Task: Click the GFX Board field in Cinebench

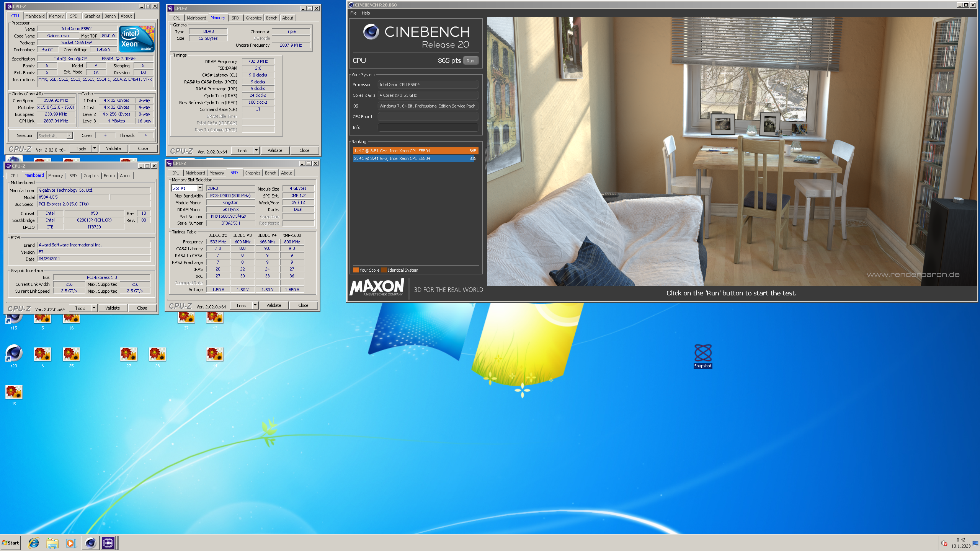Action: point(428,117)
